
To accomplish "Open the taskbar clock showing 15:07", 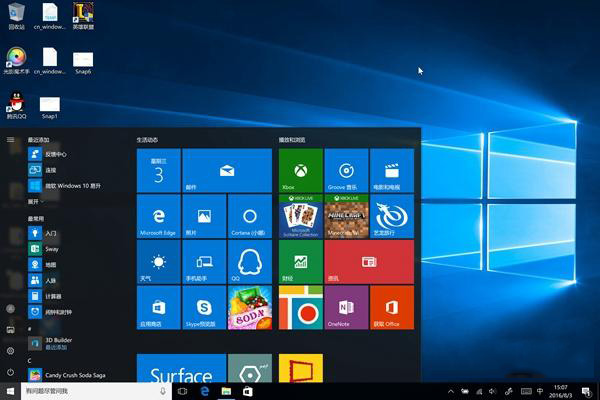I will [x=561, y=391].
